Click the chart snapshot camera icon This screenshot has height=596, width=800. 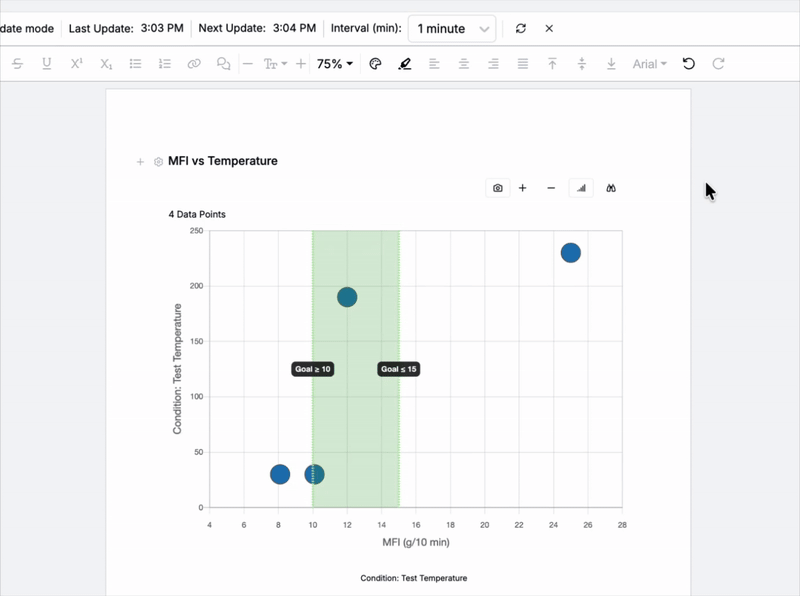point(498,188)
